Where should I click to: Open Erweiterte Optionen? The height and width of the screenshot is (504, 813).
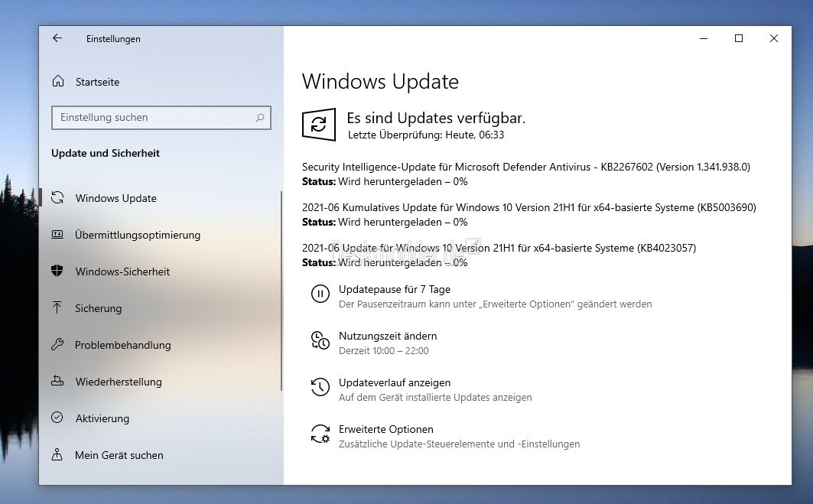[x=385, y=429]
